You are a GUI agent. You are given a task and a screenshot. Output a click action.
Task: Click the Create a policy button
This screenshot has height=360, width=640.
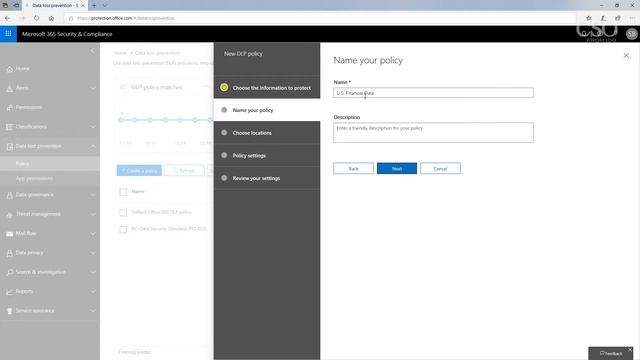click(x=139, y=171)
